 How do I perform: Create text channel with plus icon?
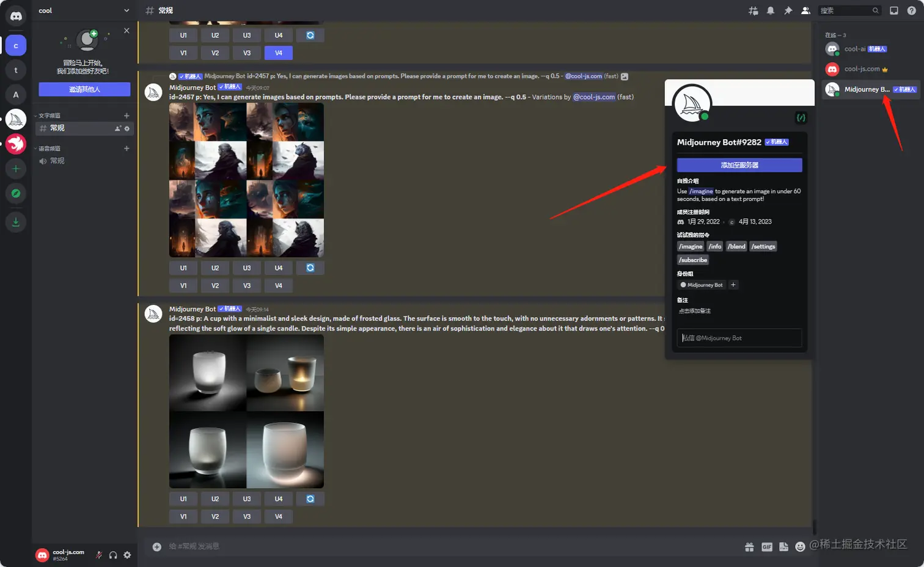(x=127, y=115)
